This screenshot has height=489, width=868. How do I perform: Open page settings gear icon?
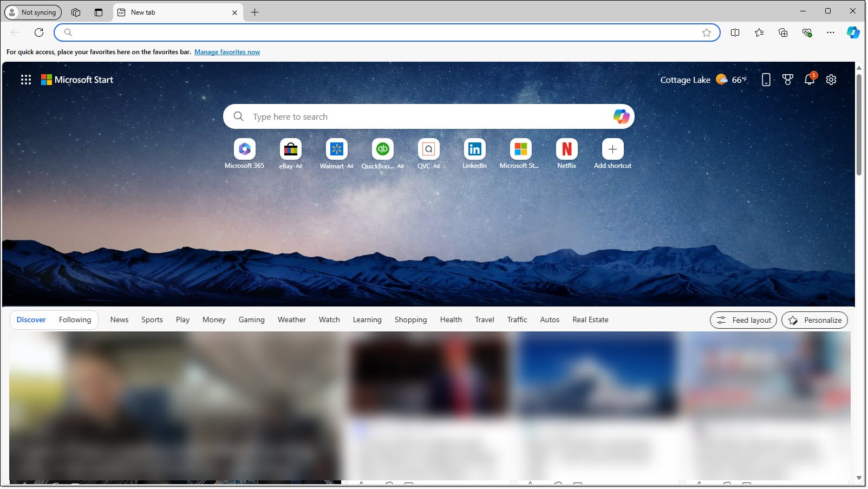(x=831, y=80)
